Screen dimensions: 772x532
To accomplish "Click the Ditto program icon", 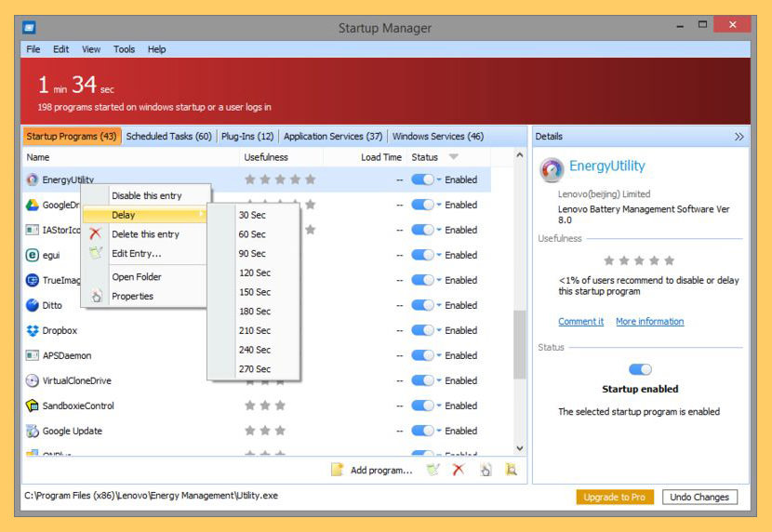I will [32, 305].
